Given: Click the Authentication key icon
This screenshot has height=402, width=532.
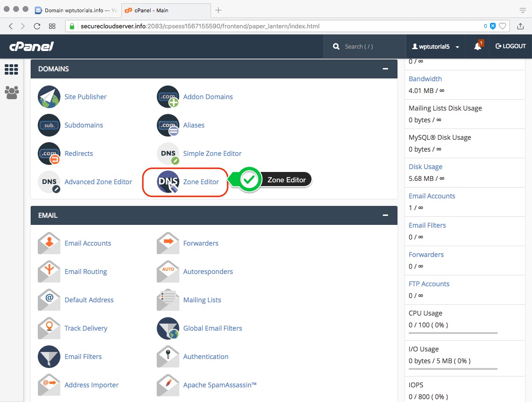Looking at the screenshot, I should (168, 357).
